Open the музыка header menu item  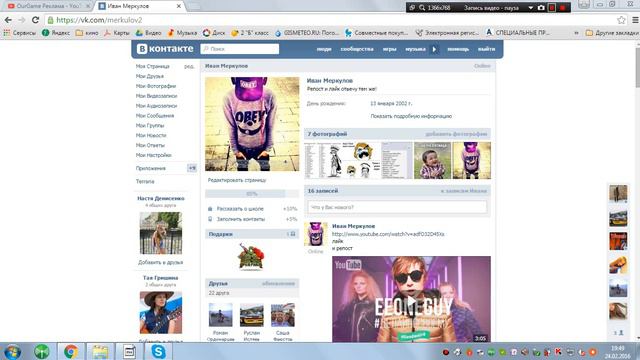tap(415, 49)
